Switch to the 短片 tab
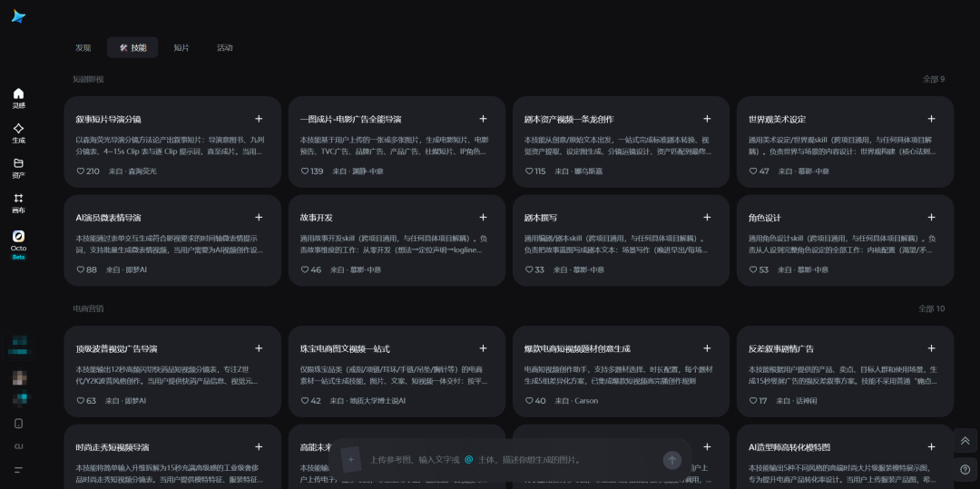The width and height of the screenshot is (980, 489). [x=181, y=47]
